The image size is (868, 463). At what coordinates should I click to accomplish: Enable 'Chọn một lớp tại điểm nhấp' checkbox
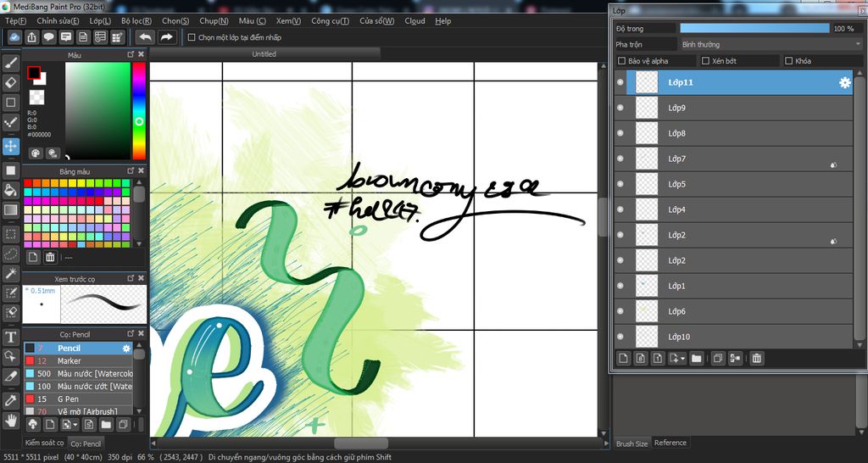click(192, 37)
